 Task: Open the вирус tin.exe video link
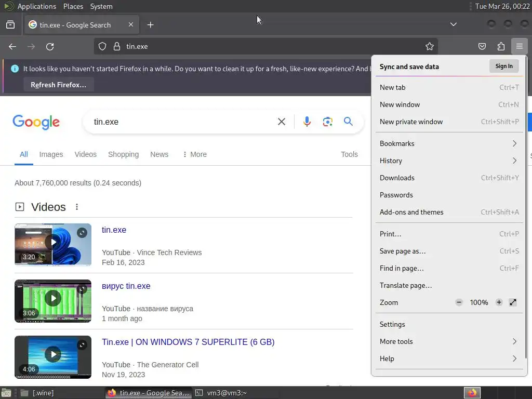pyautogui.click(x=126, y=286)
